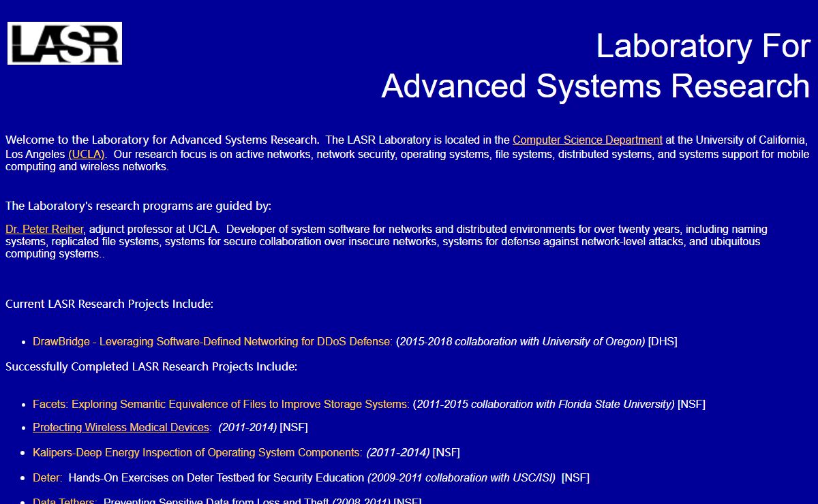Click '2011-2015 collaboration with Florida State University' text
The image size is (818, 504).
click(x=545, y=404)
